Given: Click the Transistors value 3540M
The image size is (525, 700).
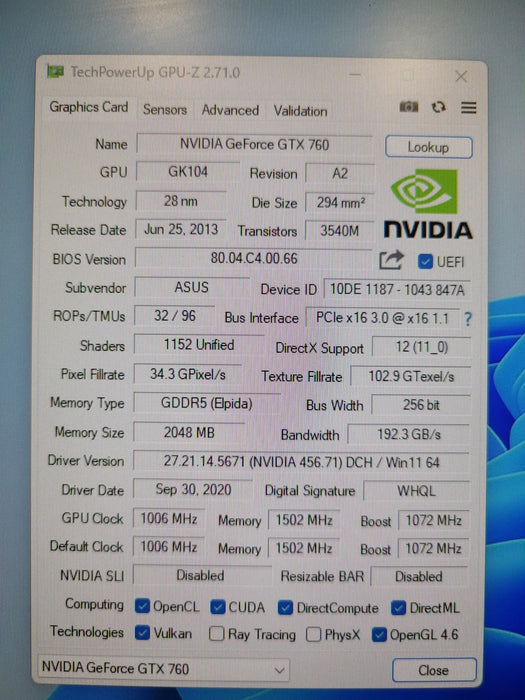Looking at the screenshot, I should point(340,231).
